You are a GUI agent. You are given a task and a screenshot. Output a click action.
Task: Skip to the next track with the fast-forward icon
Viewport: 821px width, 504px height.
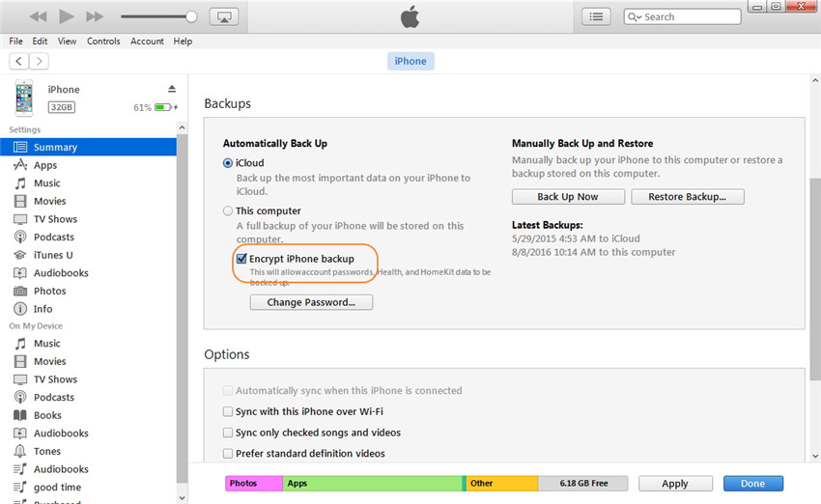tap(95, 16)
